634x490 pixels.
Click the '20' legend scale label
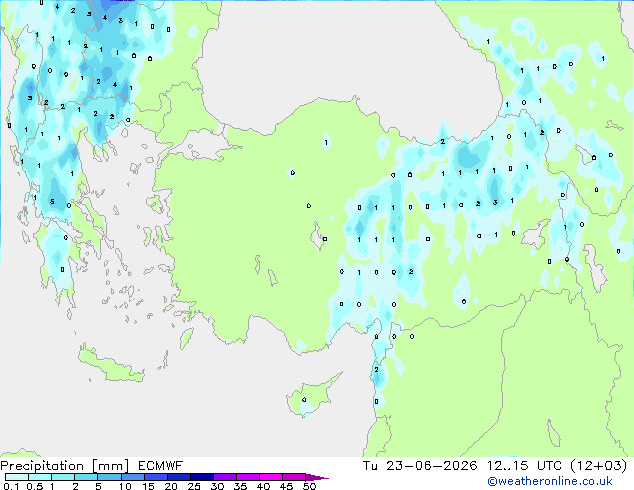click(171, 486)
